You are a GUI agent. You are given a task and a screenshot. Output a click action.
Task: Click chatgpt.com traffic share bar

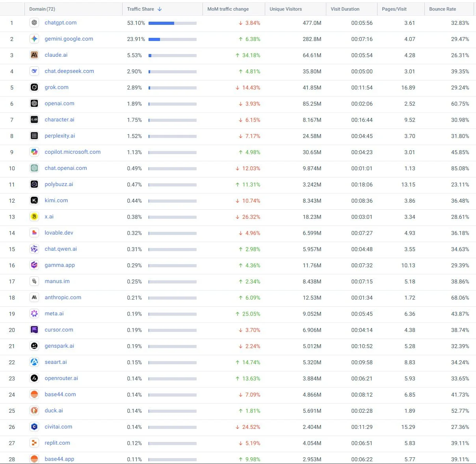(173, 23)
